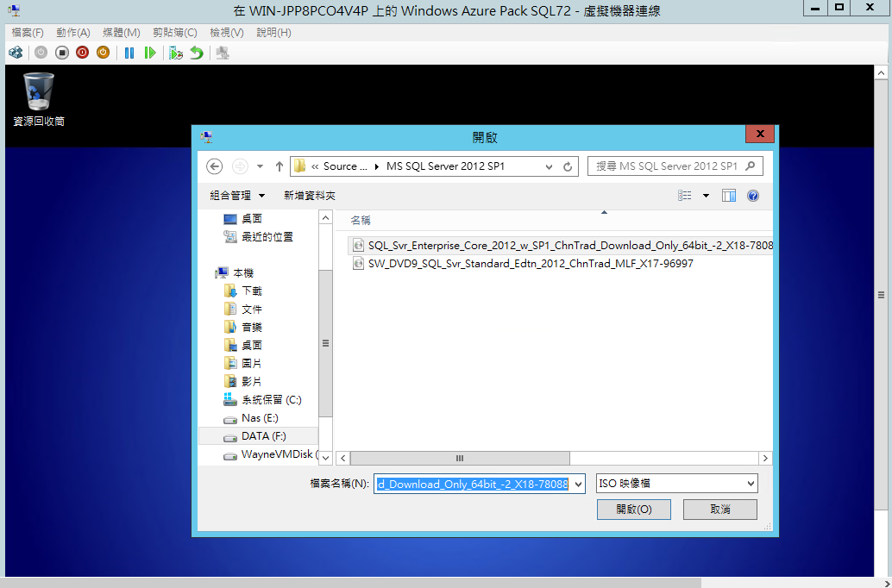Open 媒體(M) menu

[121, 33]
